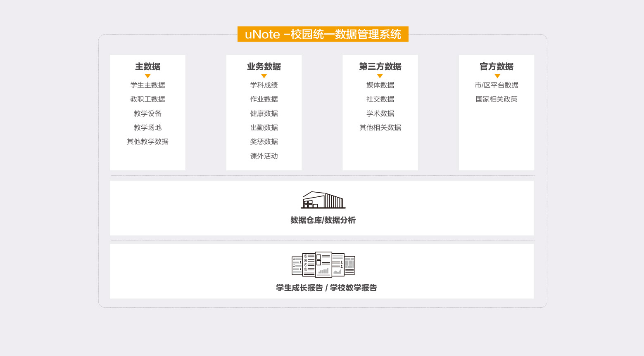The height and width of the screenshot is (356, 644).
Task: Click 社交数据 item
Action: tap(380, 99)
